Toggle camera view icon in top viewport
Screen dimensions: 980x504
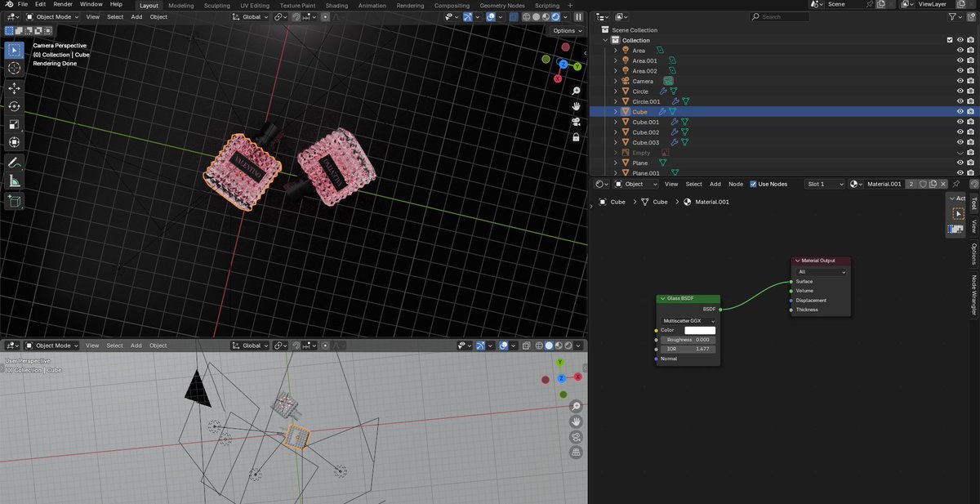click(x=576, y=122)
